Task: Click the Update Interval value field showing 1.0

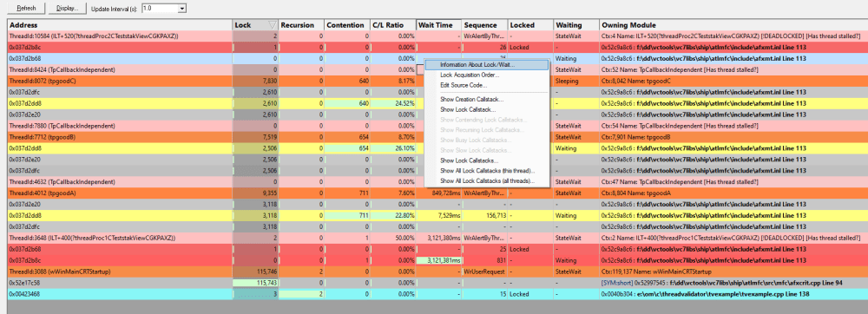Action: (160, 9)
